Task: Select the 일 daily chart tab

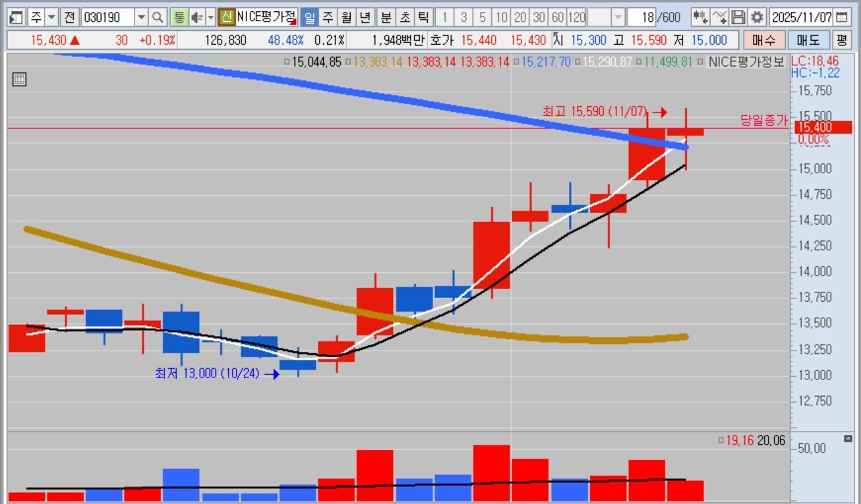Action: point(310,17)
